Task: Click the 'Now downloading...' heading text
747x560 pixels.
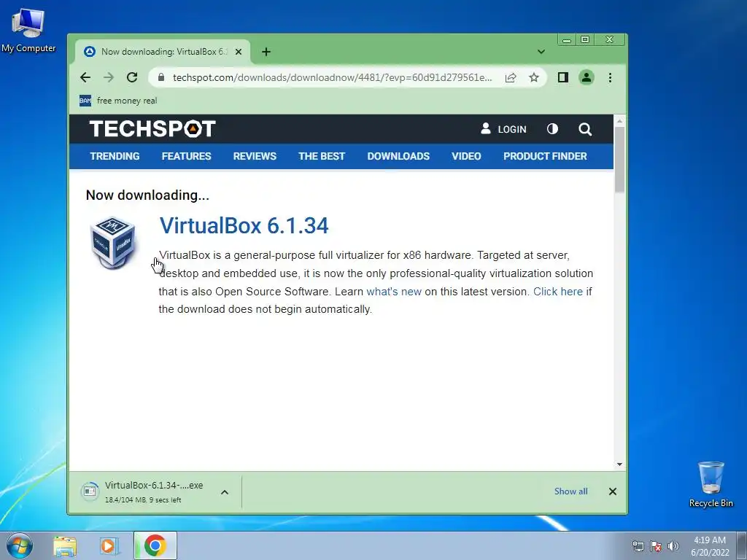Action: [147, 195]
